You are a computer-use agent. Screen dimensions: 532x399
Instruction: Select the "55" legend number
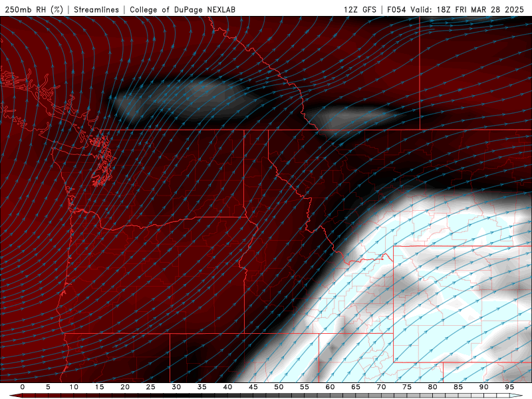[x=305, y=387]
